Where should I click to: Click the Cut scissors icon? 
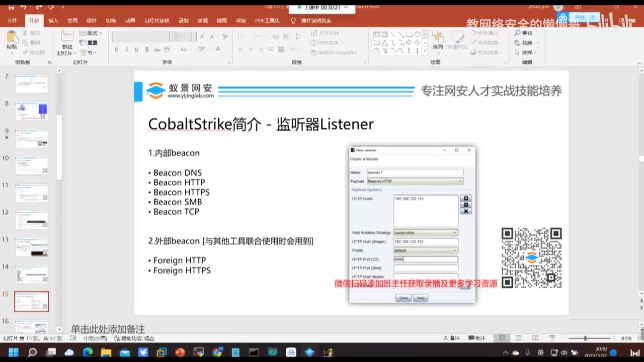pos(25,33)
